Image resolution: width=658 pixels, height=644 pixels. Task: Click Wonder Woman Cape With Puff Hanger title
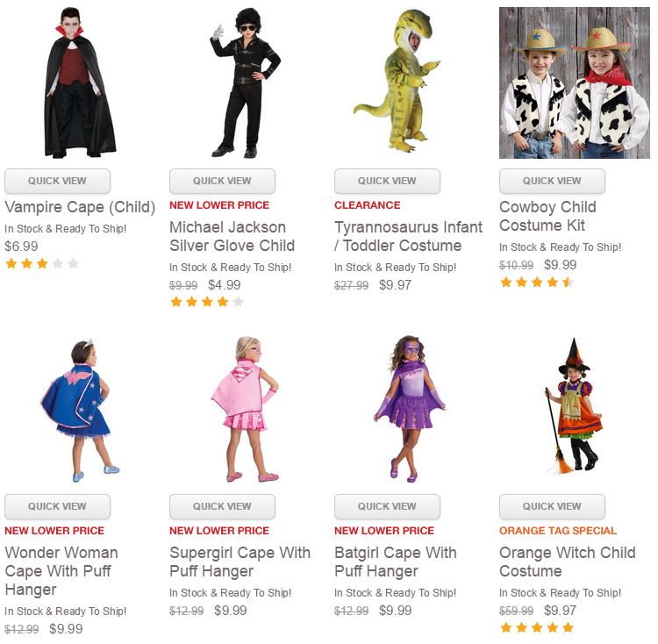click(x=61, y=571)
